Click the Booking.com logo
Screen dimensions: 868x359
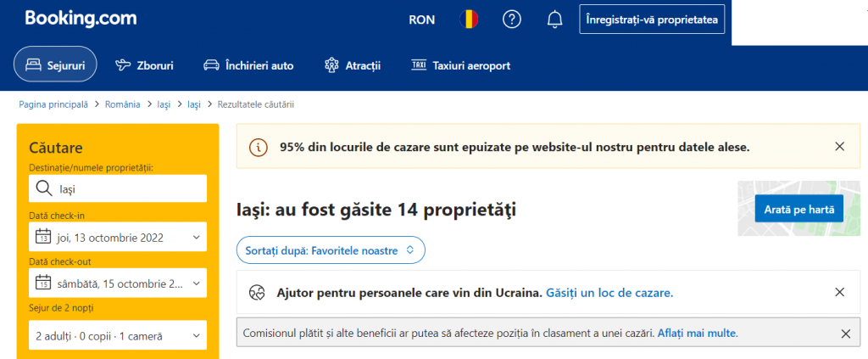pos(81,19)
